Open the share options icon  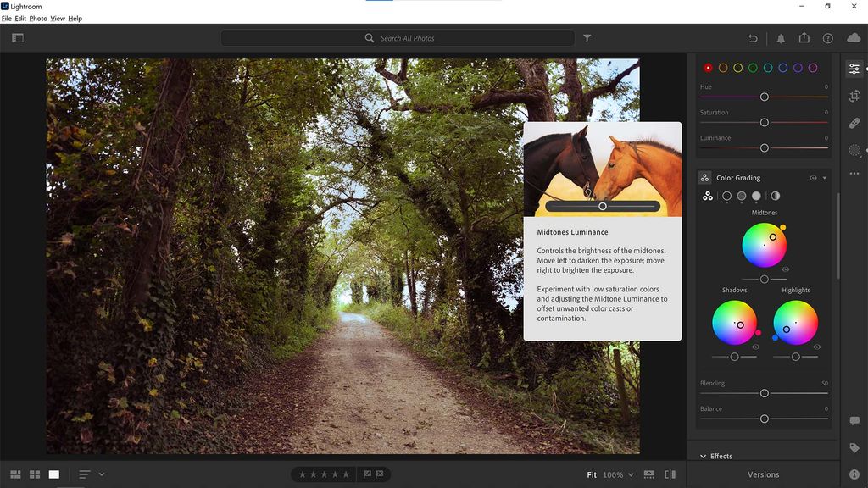(x=804, y=38)
